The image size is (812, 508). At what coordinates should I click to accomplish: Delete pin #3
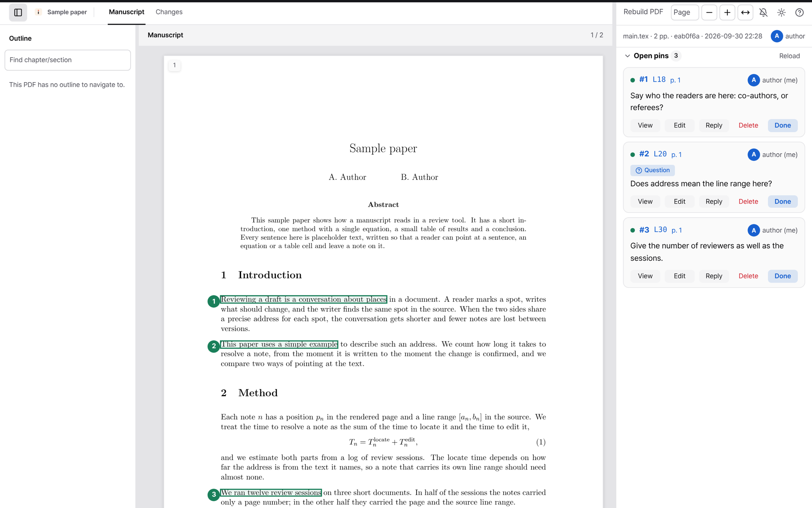tap(748, 276)
